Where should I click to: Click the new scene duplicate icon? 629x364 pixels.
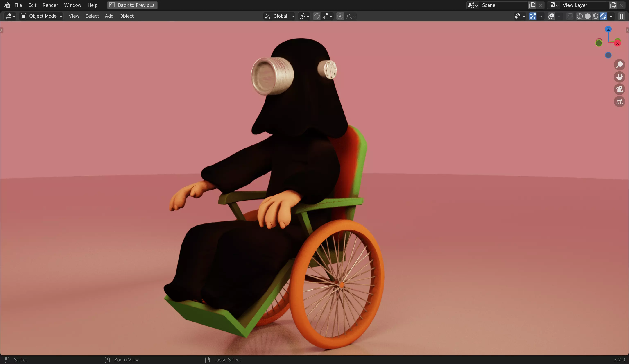pyautogui.click(x=532, y=5)
